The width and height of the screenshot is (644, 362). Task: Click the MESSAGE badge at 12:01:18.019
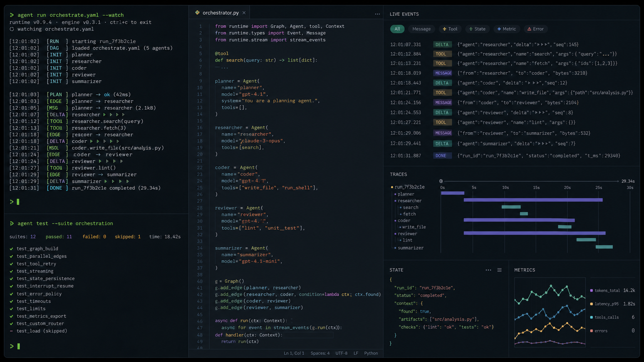tap(443, 73)
